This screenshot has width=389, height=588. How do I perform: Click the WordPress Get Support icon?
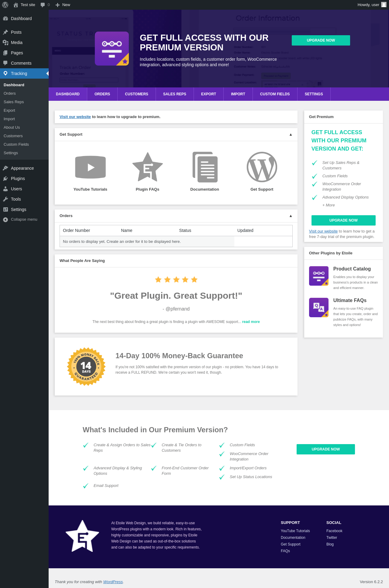coord(262,167)
